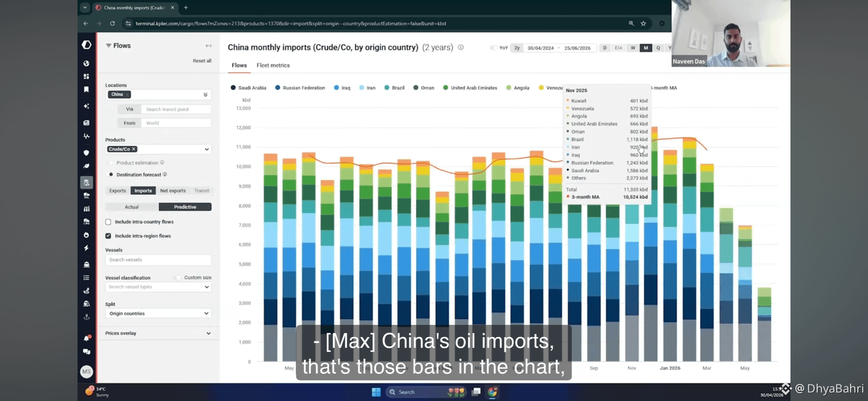The image size is (868, 401).
Task: Select Net exports flow direction
Action: click(173, 191)
